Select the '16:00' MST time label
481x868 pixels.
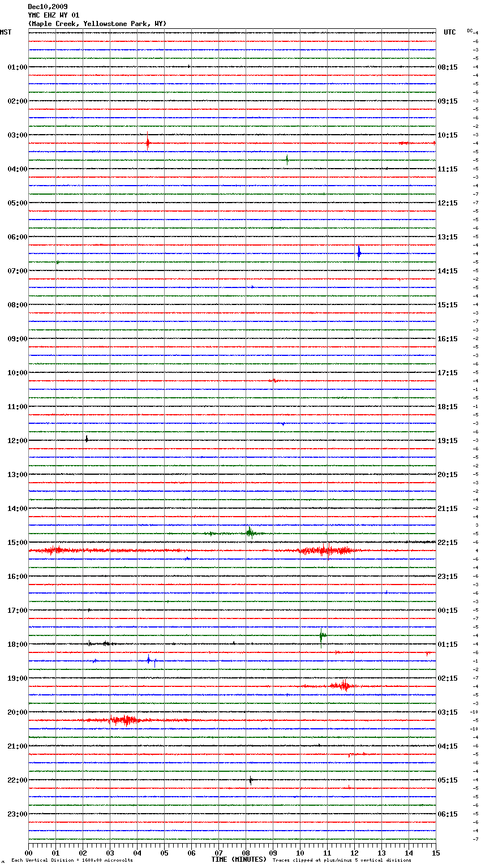point(18,577)
